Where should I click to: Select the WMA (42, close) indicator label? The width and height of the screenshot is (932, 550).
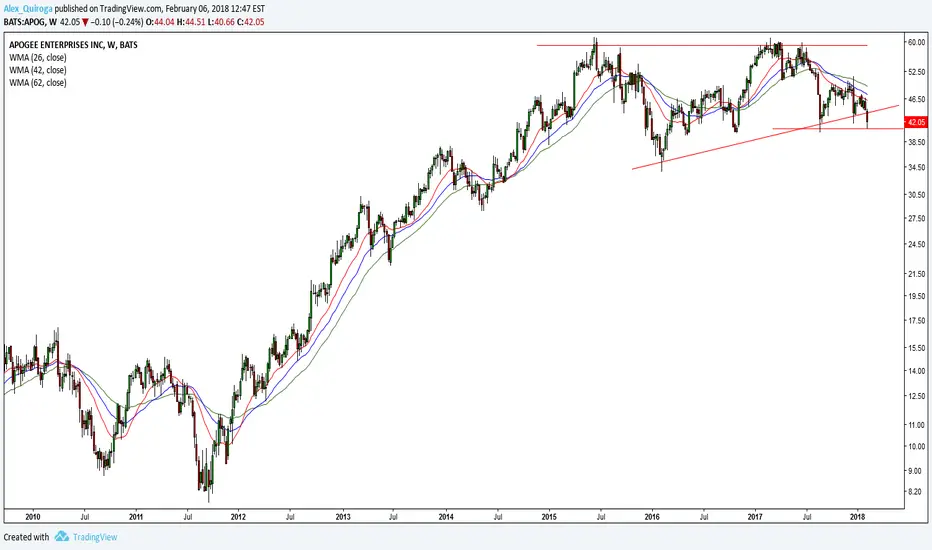tap(37, 70)
